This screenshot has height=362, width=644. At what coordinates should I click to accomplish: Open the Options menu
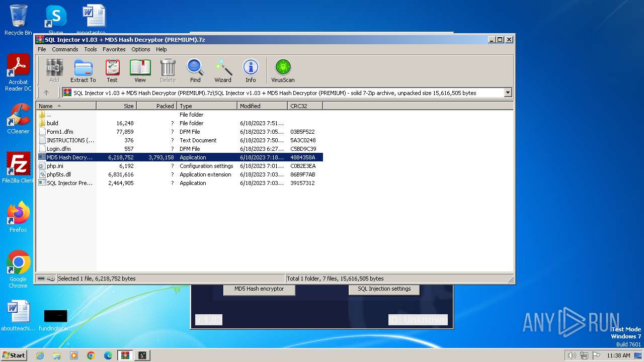pos(141,49)
